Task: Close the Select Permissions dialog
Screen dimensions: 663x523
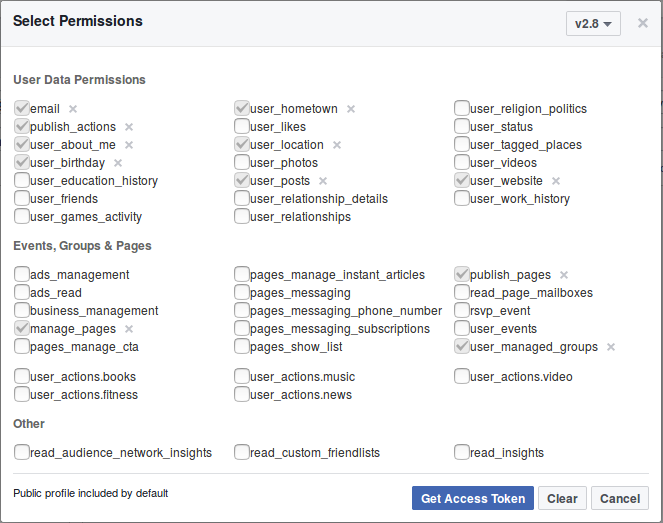Action: pyautogui.click(x=643, y=22)
